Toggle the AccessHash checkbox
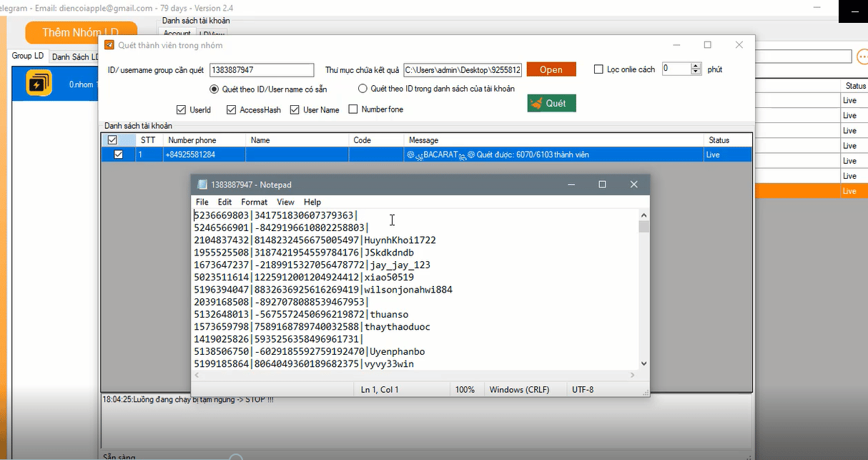Image resolution: width=868 pixels, height=460 pixels. click(x=231, y=109)
